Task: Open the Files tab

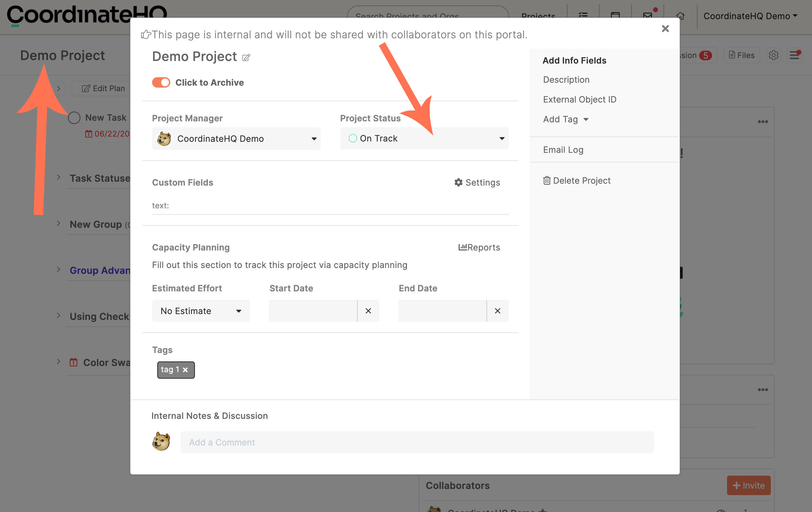Action: 742,55
